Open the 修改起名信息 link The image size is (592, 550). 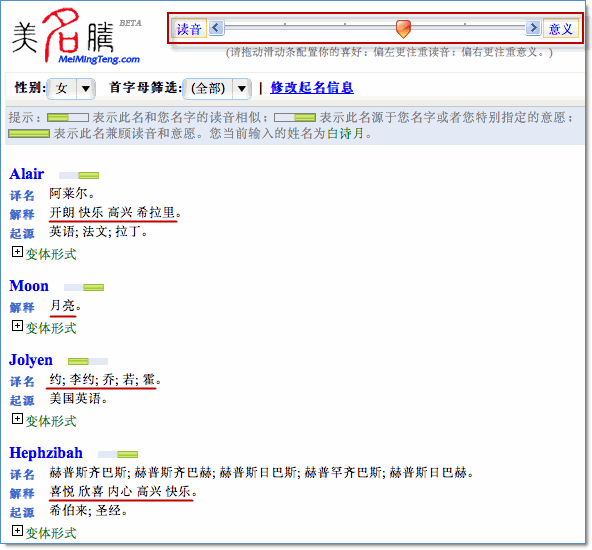click(x=312, y=88)
